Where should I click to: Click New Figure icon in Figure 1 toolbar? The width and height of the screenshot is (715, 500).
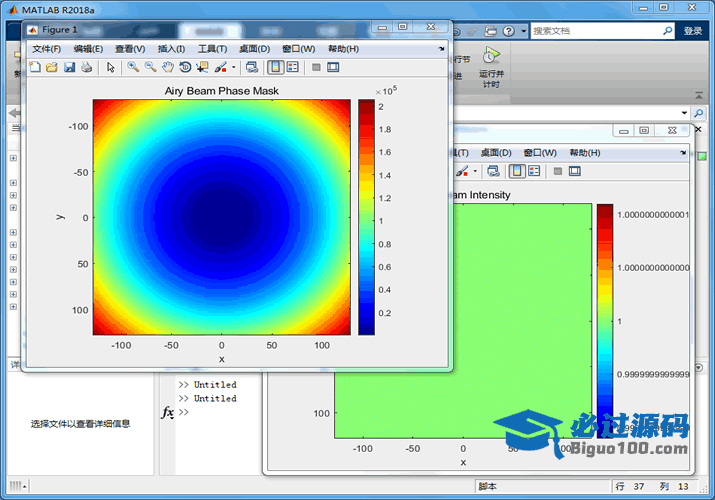tap(35, 67)
